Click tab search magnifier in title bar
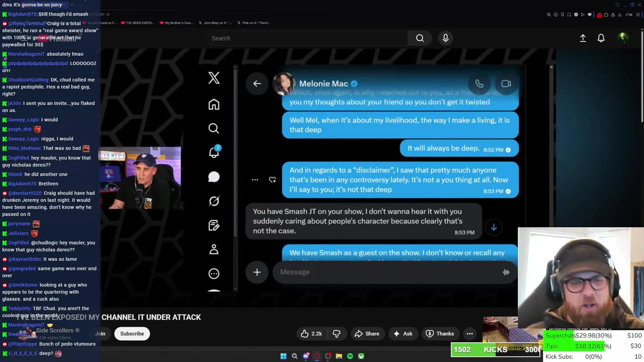This screenshot has height=362, width=644. tap(617, 5)
